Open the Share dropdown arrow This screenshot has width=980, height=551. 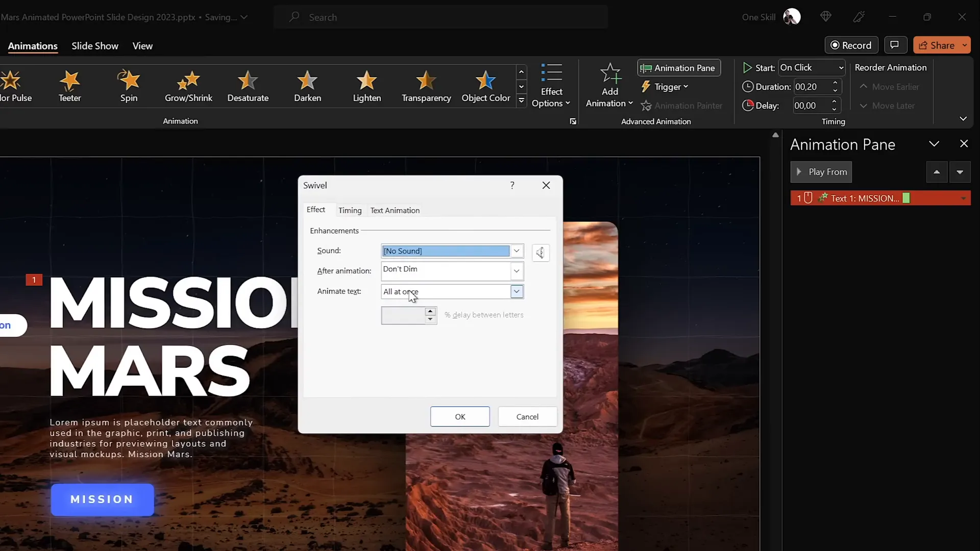pos(965,45)
